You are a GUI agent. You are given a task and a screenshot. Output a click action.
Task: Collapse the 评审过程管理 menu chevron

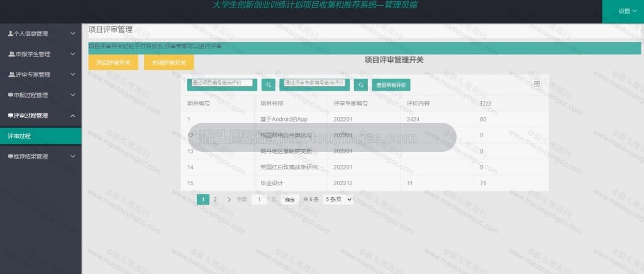[x=73, y=116]
